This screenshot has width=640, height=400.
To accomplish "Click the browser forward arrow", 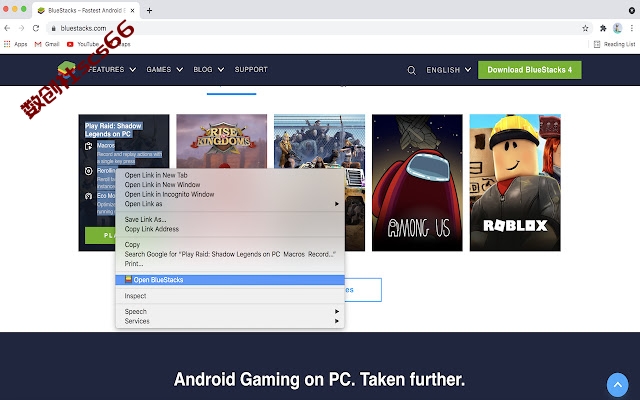I will [21, 28].
